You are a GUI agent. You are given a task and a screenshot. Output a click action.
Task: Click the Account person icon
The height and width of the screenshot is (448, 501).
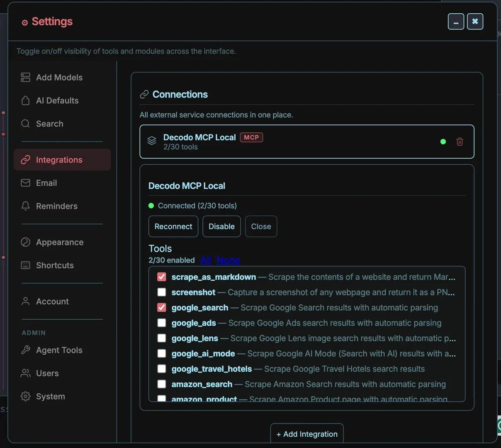coord(26,302)
